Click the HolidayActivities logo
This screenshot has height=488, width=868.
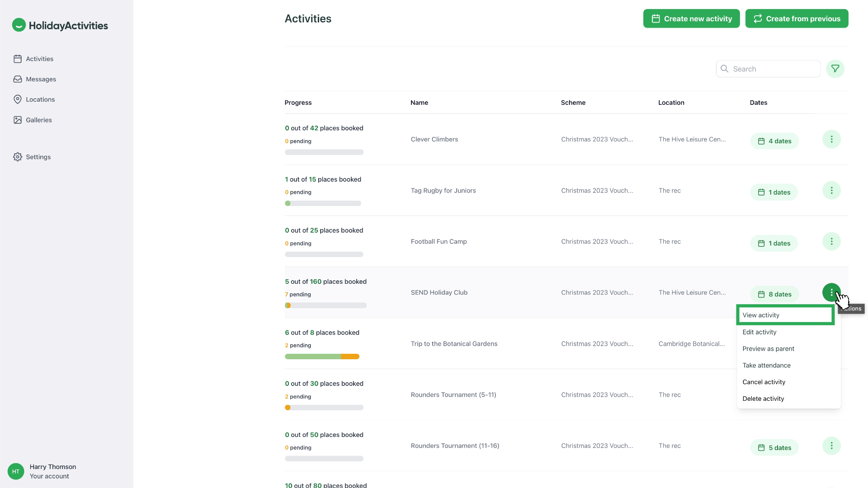pos(60,25)
